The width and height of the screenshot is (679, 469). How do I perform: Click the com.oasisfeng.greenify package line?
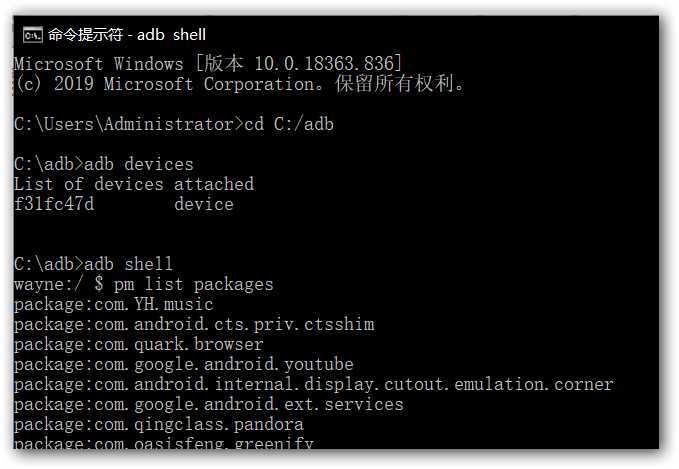[164, 442]
